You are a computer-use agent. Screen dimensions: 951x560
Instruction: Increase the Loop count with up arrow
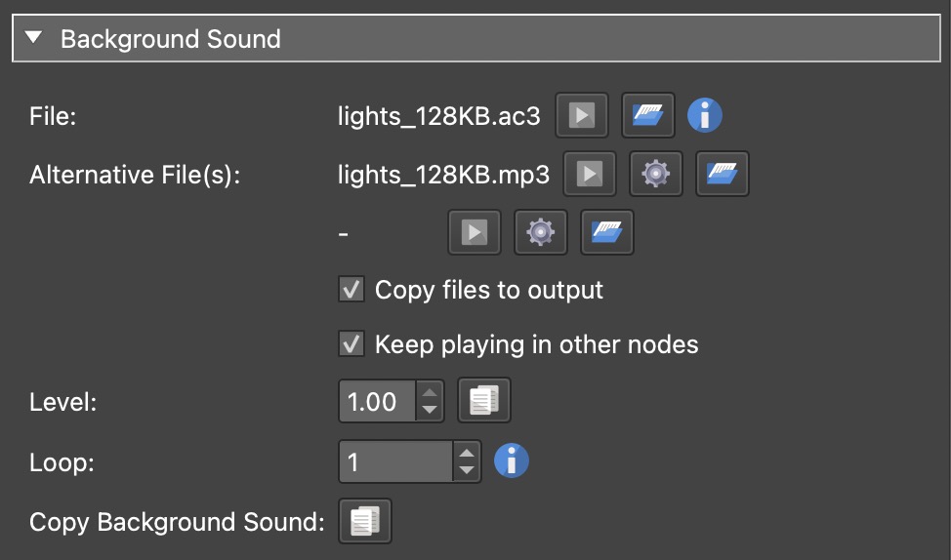468,452
